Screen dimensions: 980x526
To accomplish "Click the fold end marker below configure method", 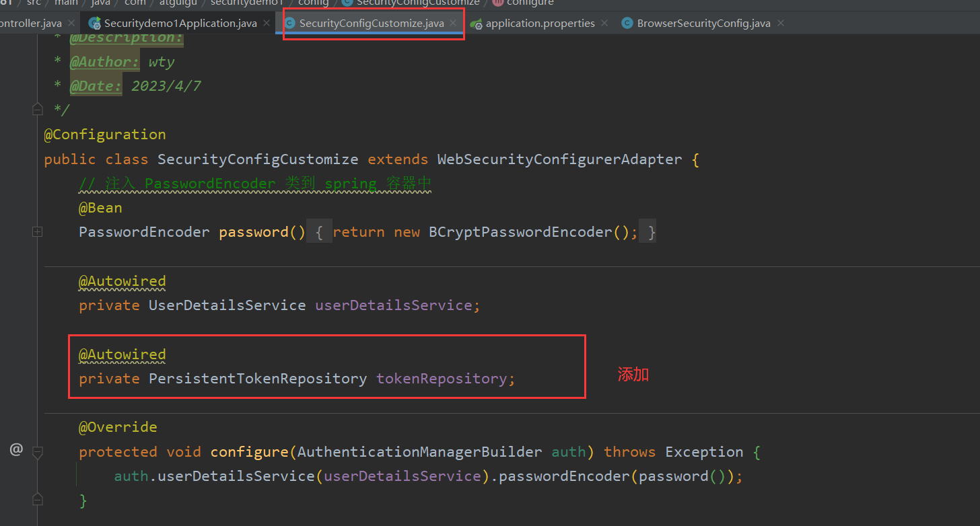I will click(x=37, y=500).
